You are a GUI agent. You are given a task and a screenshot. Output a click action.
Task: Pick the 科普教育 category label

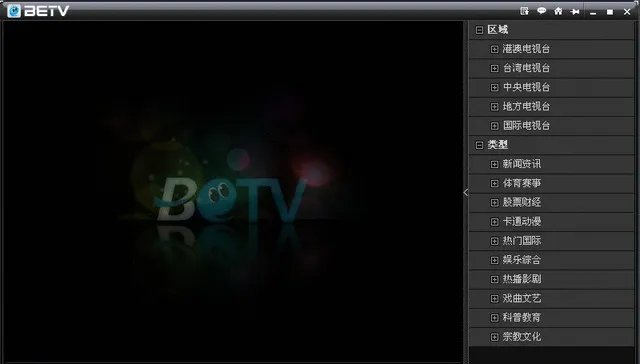(x=522, y=317)
